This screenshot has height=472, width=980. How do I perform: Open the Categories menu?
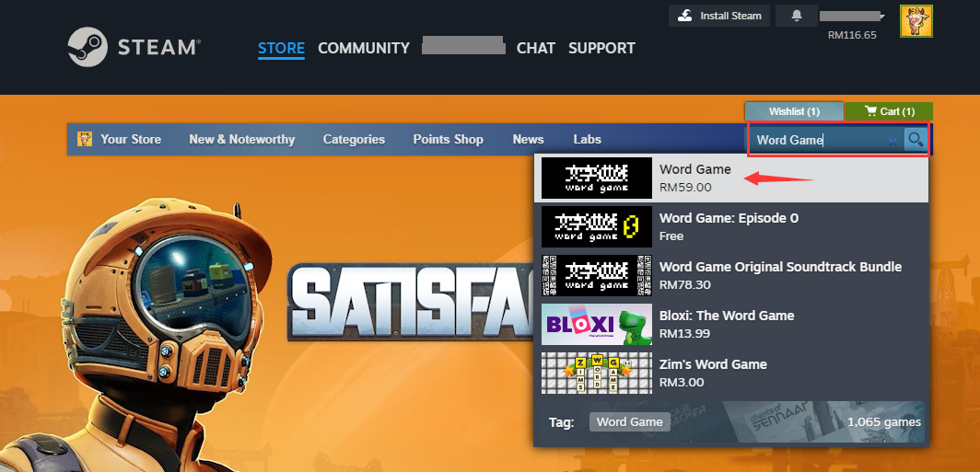coord(354,139)
